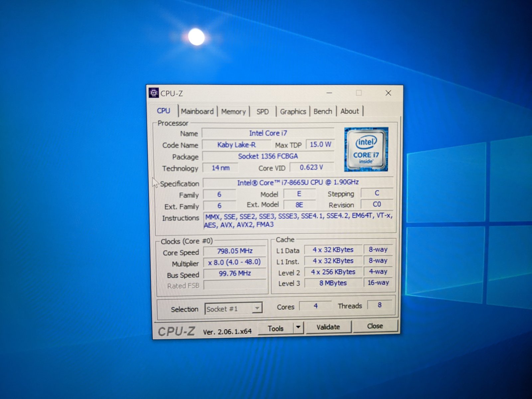Click the Multiplier value 'x 8.0 (4.0 - 48.0)'
This screenshot has width=532, height=399.
pos(235,262)
